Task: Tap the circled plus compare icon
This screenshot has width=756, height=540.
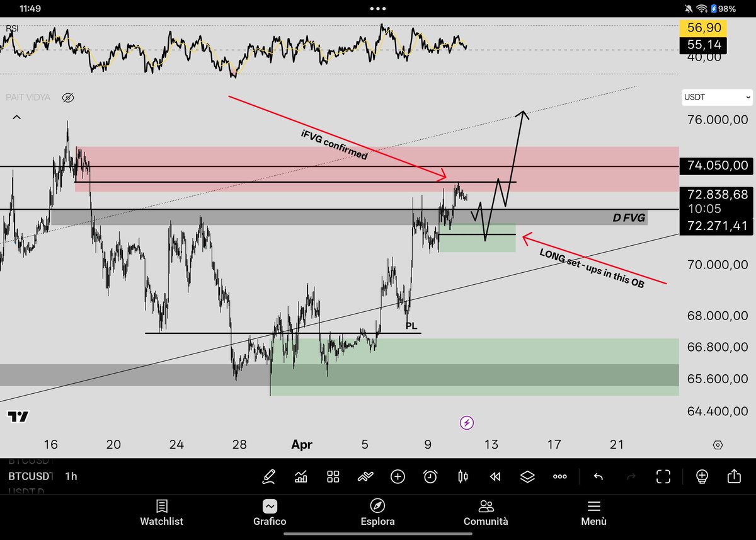Action: click(x=398, y=476)
